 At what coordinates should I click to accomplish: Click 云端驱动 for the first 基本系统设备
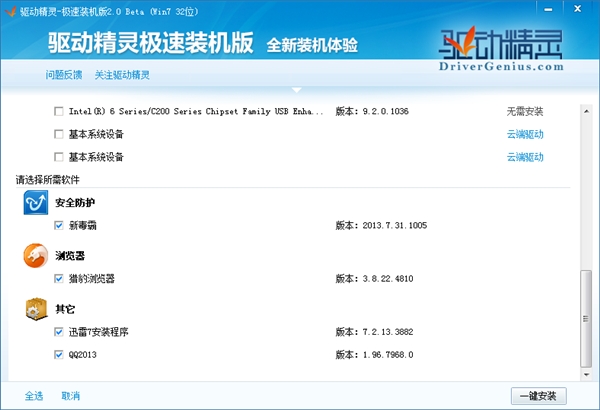[x=525, y=134]
